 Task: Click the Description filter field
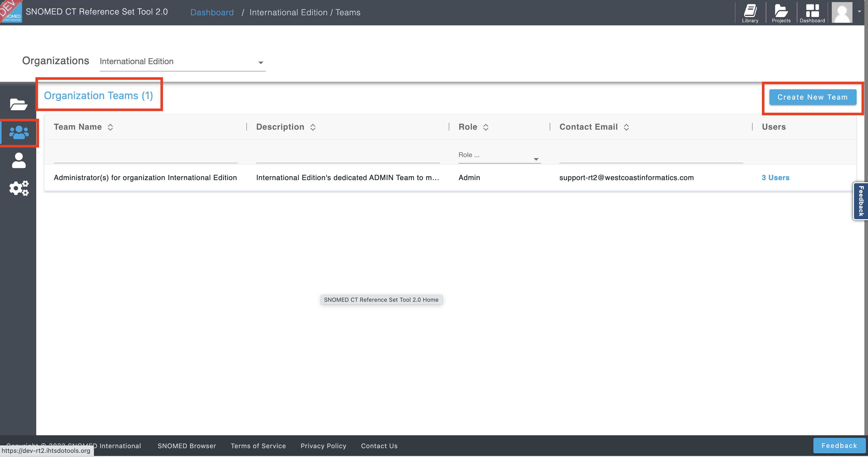pos(348,156)
